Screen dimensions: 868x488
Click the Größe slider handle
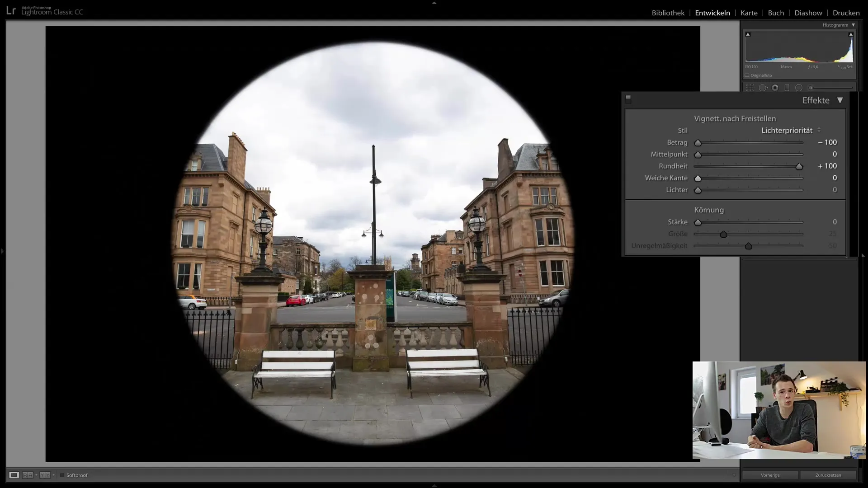(x=723, y=234)
